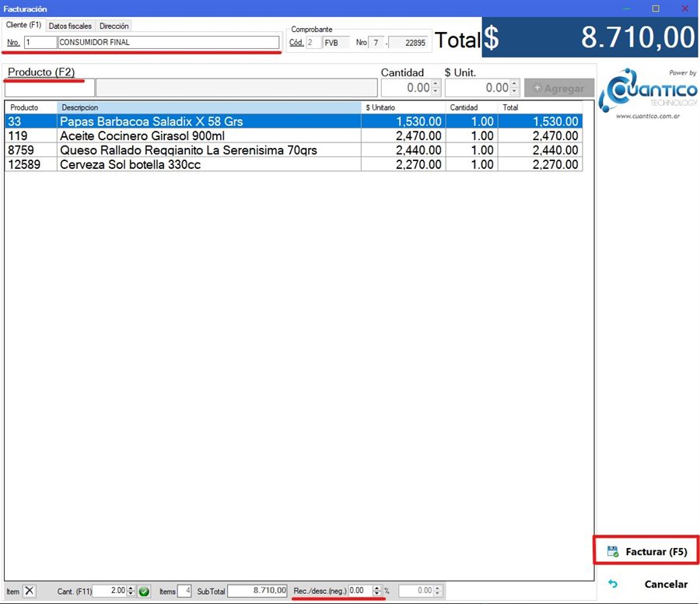Click the 1.00 quantity of Cerveza Sol
This screenshot has height=604, width=700.
click(471, 164)
